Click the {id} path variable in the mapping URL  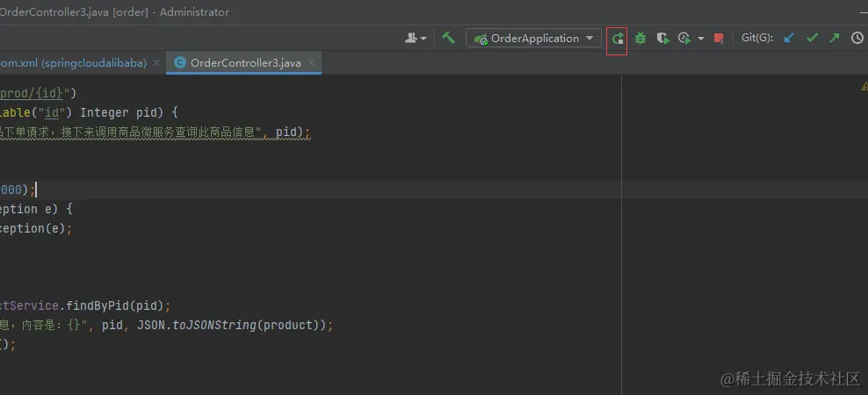(51, 93)
